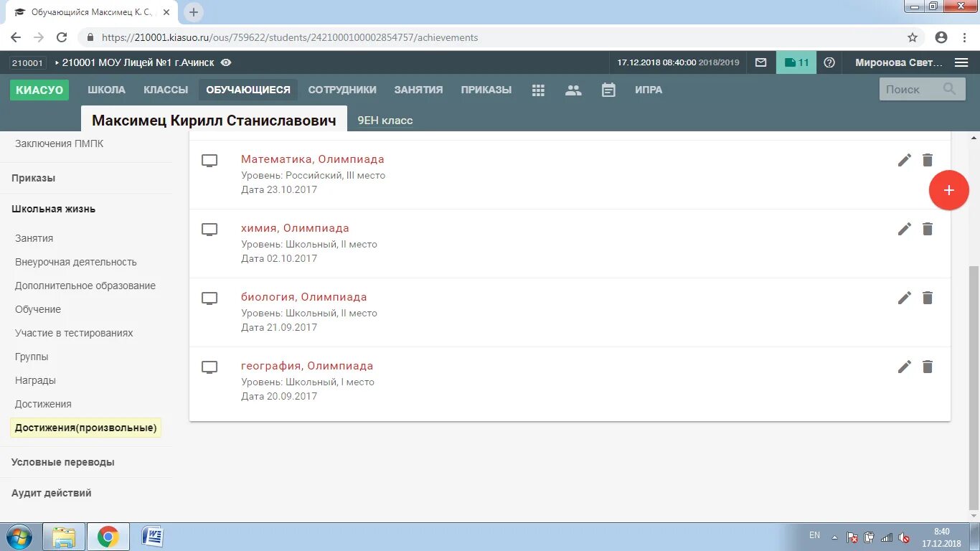980x551 pixels.
Task: Open the ЗАНЯТИЯ menu
Action: [418, 90]
